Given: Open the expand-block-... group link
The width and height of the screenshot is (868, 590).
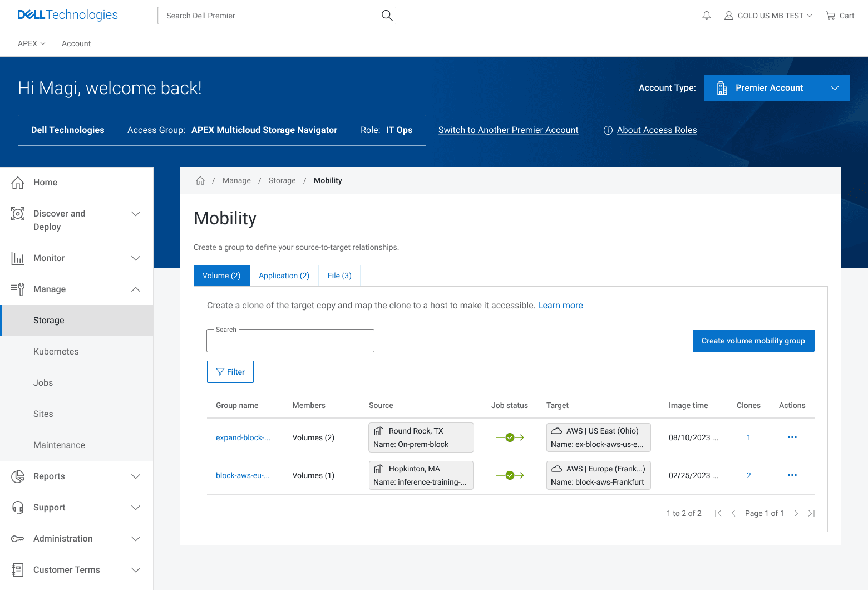Looking at the screenshot, I should point(243,437).
